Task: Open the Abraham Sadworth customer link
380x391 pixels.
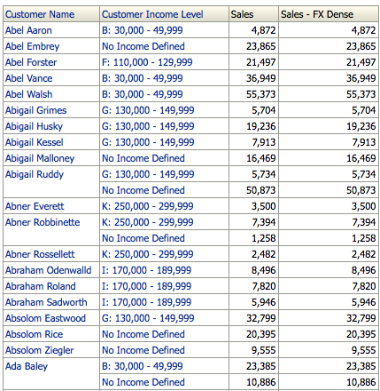Action: tap(46, 302)
